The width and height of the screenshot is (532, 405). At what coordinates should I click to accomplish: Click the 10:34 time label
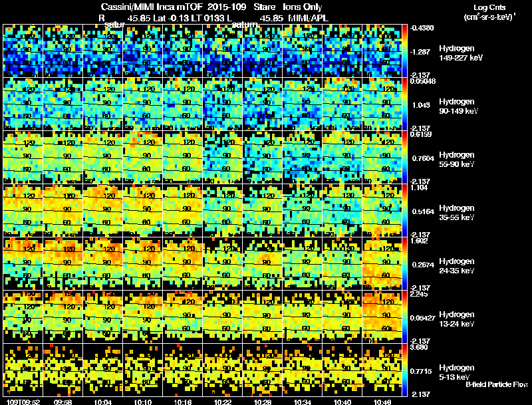pyautogui.click(x=303, y=402)
